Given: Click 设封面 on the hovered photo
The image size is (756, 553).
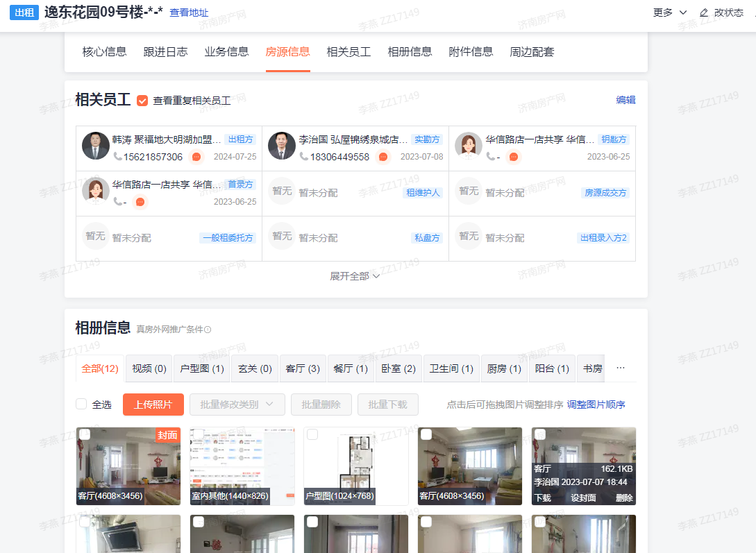Looking at the screenshot, I should (x=583, y=498).
